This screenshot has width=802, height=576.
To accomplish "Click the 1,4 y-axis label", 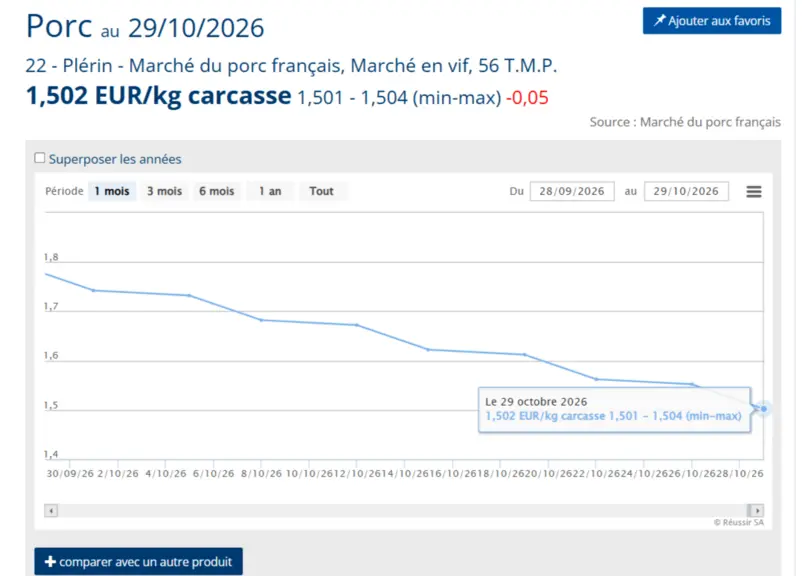I will point(51,454).
